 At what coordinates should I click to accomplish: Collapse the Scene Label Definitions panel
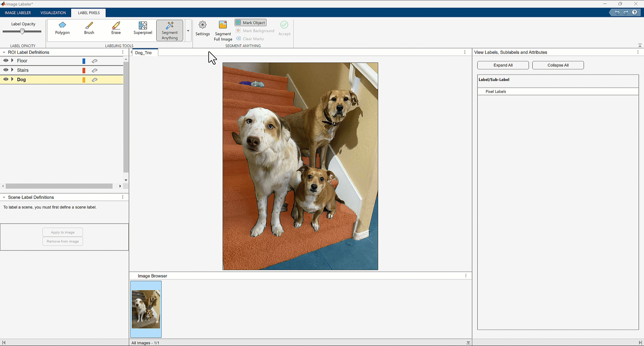[x=4, y=197]
